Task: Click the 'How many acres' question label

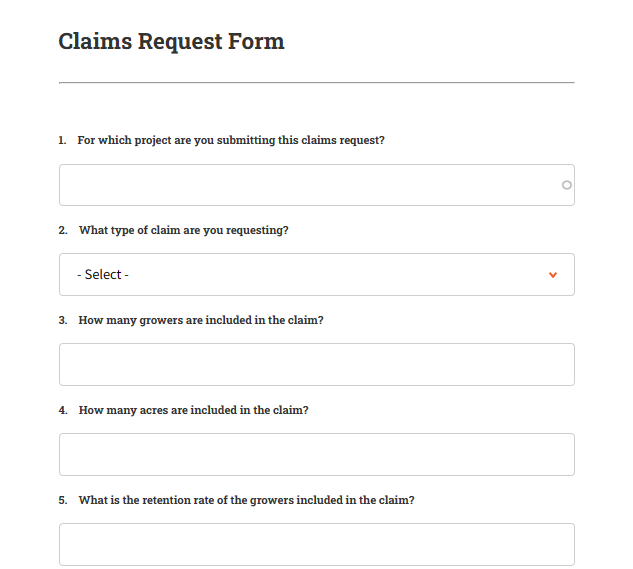Action: pos(193,410)
